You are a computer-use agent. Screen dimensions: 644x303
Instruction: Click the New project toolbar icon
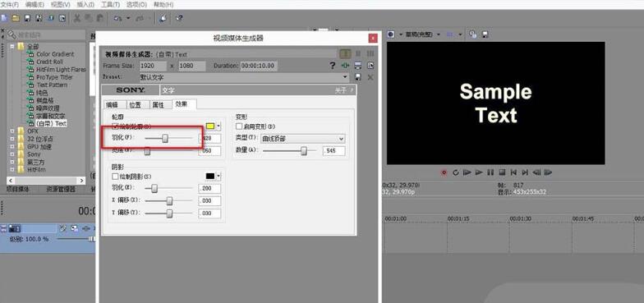tap(4, 18)
